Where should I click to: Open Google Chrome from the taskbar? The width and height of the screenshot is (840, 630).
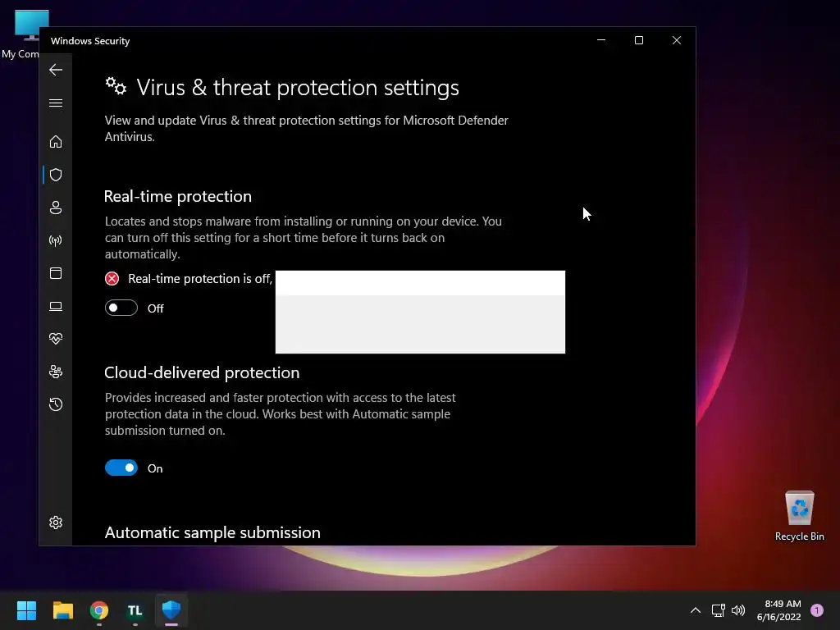[99, 610]
